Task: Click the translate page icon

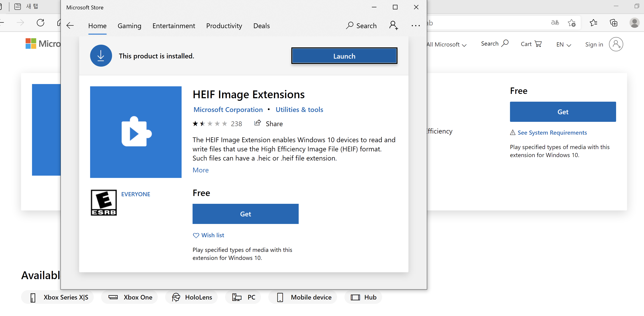Action: [x=555, y=23]
